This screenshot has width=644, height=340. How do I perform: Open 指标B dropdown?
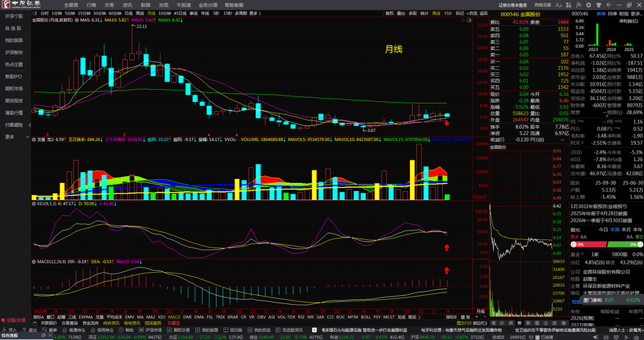[x=452, y=317]
